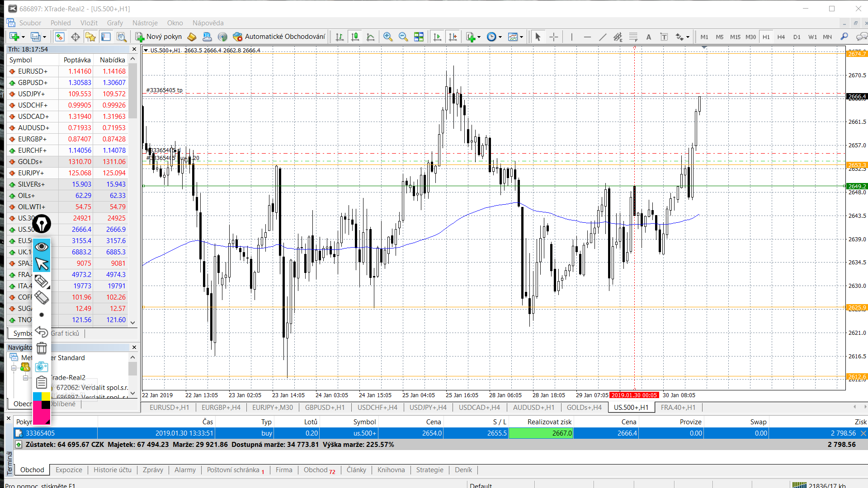Viewport: 868px width, 488px height.
Task: Toggle Epic Pen ink visibility eye
Action: [42, 247]
